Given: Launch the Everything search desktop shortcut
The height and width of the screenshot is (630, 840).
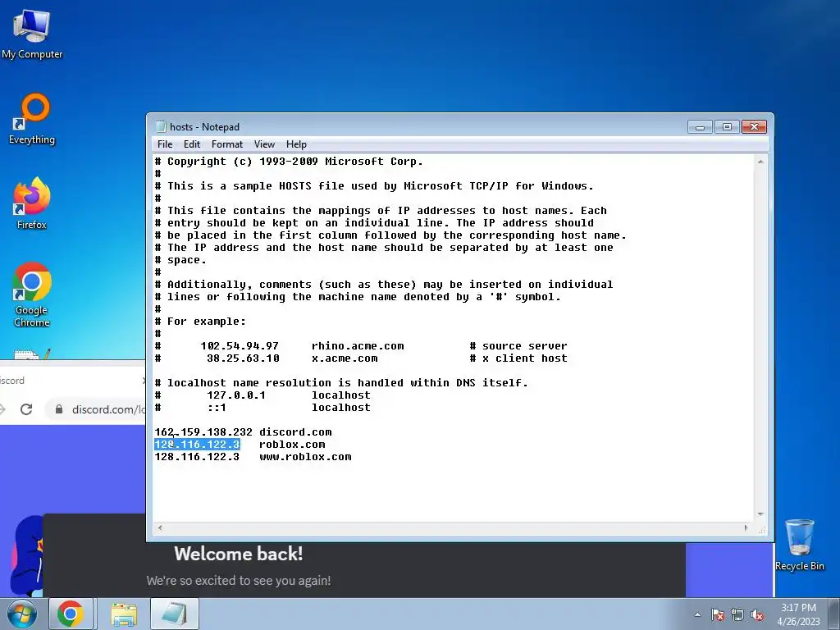Looking at the screenshot, I should coord(32,119).
